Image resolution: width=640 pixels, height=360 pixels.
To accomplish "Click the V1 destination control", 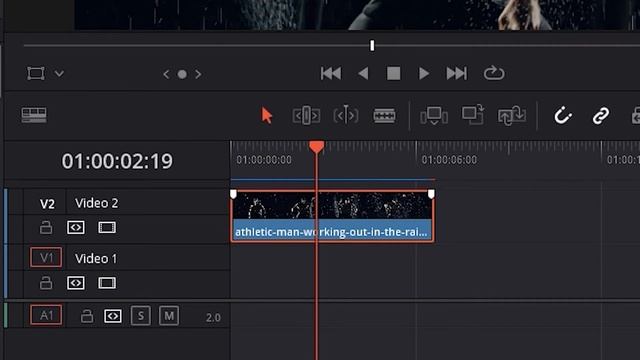I will click(x=46, y=258).
